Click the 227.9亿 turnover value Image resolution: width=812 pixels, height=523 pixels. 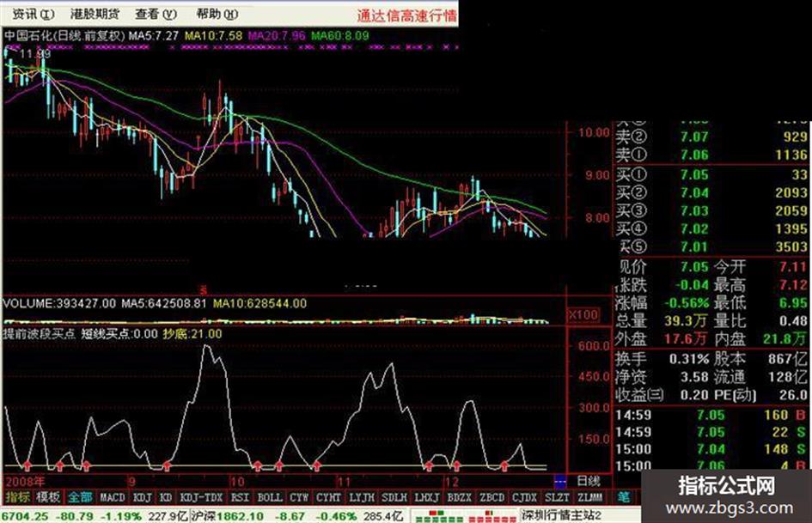pos(168,516)
